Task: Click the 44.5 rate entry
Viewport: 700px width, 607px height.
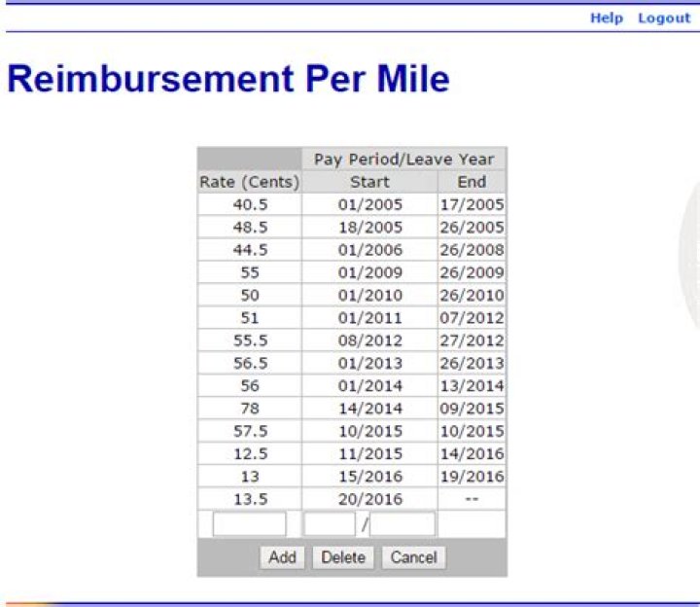Action: pos(249,250)
